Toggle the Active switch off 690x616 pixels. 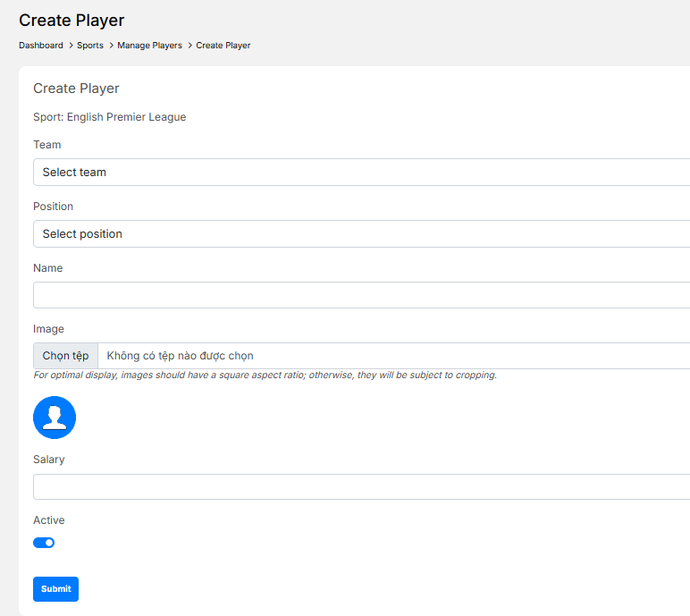click(x=44, y=543)
